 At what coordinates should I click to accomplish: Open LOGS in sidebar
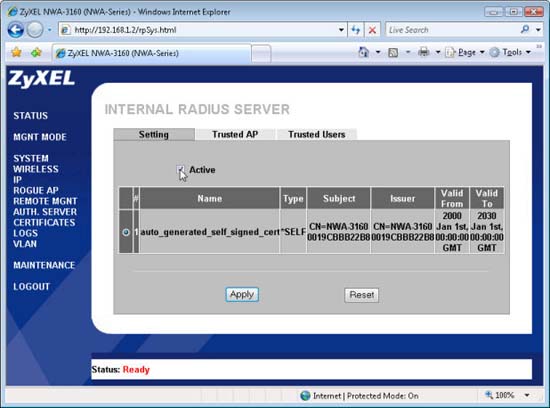[25, 233]
